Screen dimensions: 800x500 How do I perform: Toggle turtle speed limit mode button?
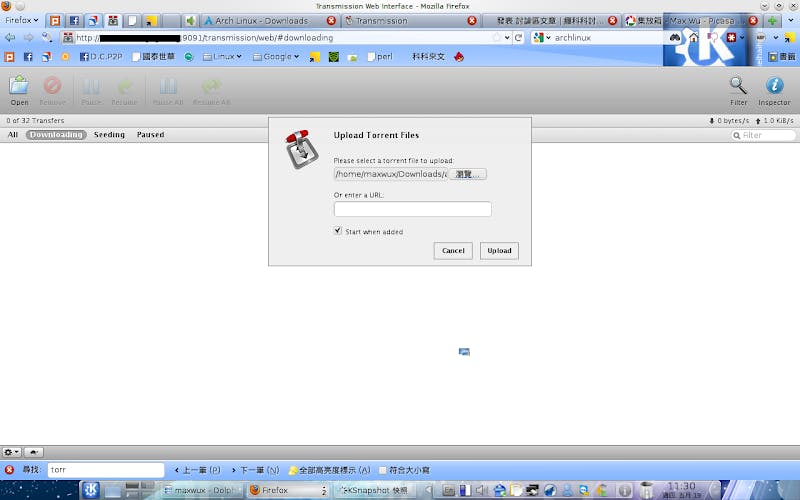click(x=34, y=453)
